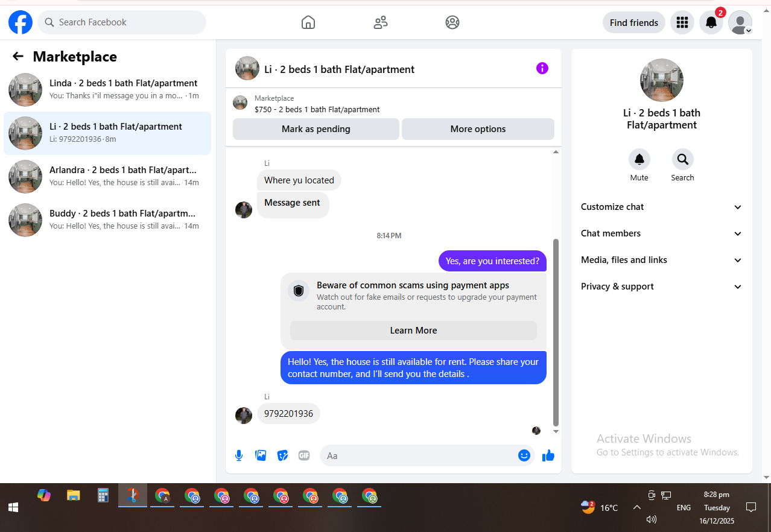This screenshot has width=771, height=532.
Task: Click the 'Yes, are you interested?' message
Action: click(x=492, y=261)
